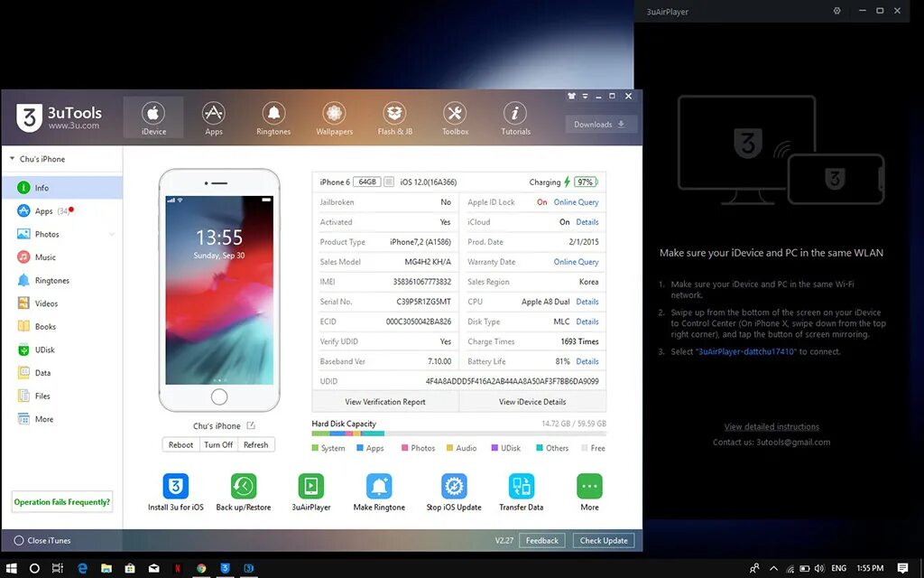Click the skin (shirt) icon in 3uTools title bar

(x=571, y=96)
